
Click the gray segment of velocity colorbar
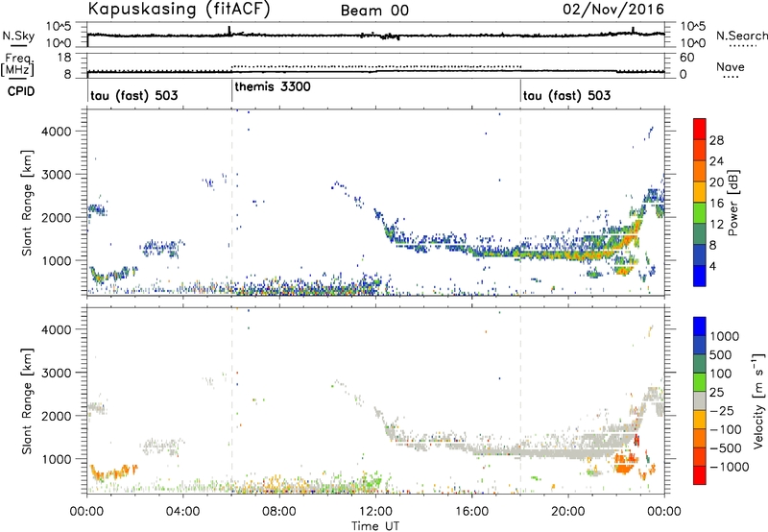[700, 401]
